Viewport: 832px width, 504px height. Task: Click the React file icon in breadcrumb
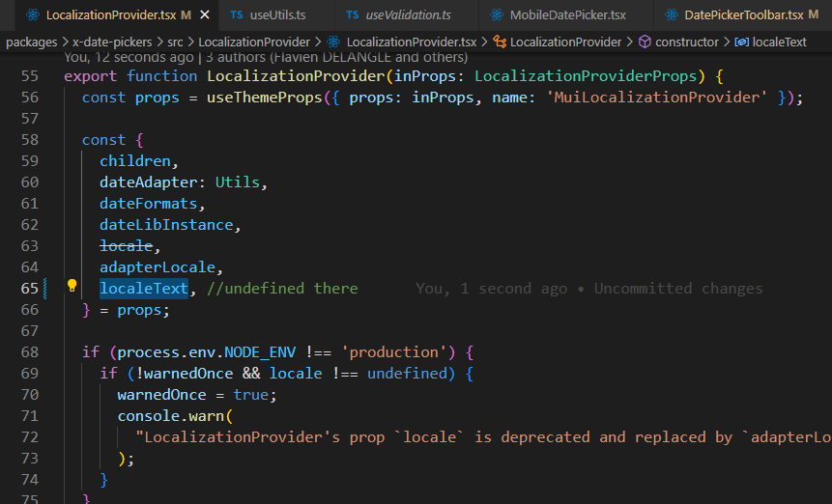coord(333,42)
